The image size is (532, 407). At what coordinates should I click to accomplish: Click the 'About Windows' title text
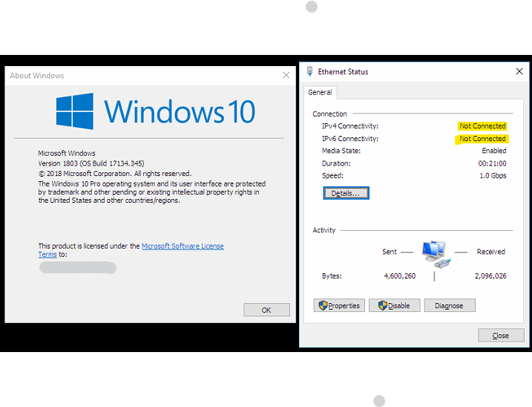(x=37, y=76)
